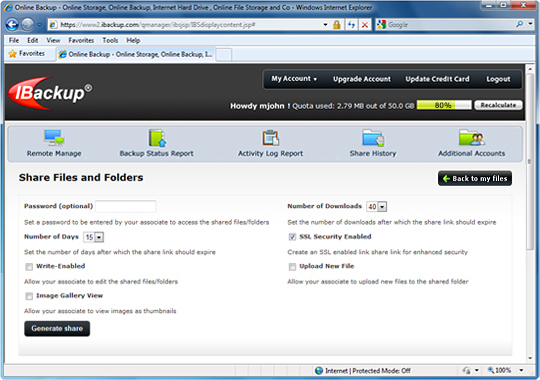Open the Favorites menu
Viewport: 540px width, 380px height.
[x=81, y=40]
